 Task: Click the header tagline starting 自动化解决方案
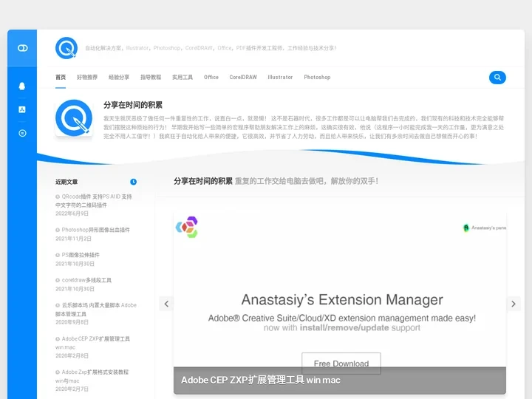point(211,48)
